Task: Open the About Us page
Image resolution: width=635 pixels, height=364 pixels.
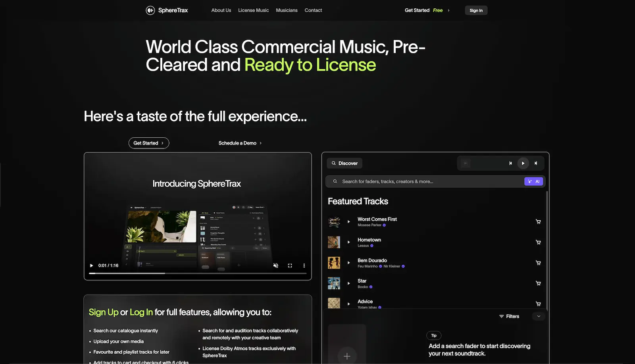Action: 221,10
